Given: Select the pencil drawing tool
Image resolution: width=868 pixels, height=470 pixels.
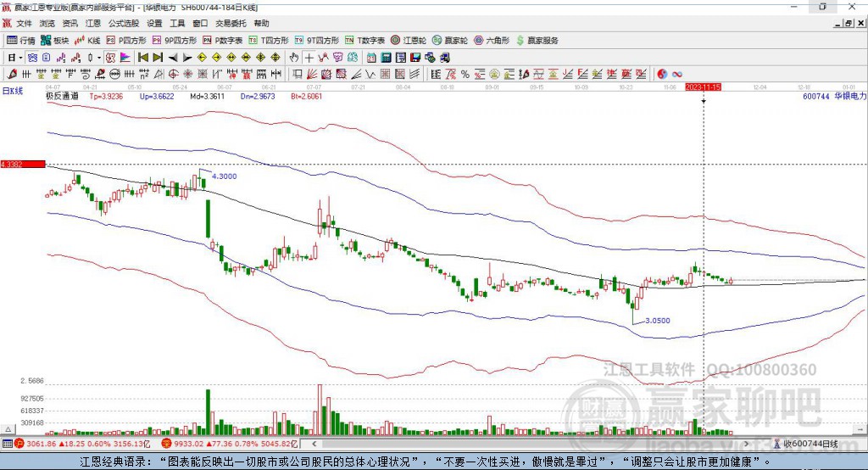Looking at the screenshot, I should [12, 75].
